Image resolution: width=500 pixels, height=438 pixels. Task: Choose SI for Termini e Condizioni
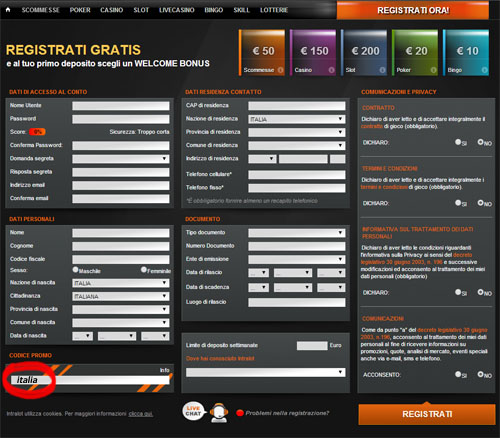[x=458, y=202]
